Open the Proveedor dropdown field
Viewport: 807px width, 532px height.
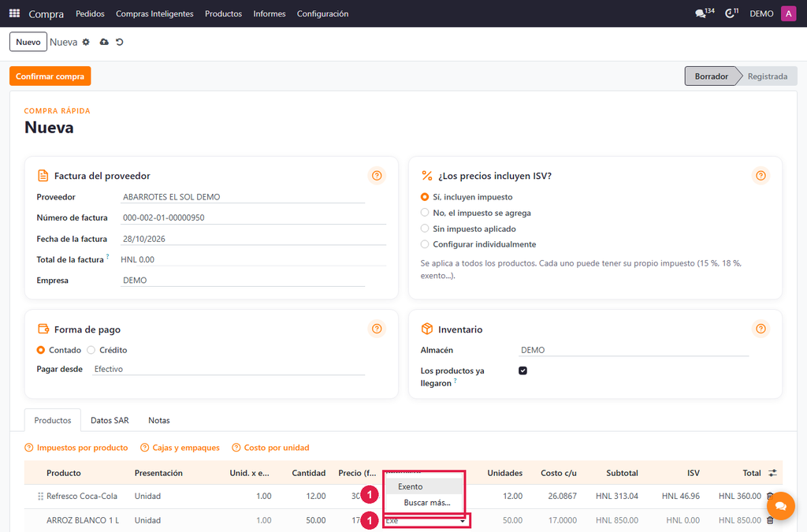tap(243, 197)
